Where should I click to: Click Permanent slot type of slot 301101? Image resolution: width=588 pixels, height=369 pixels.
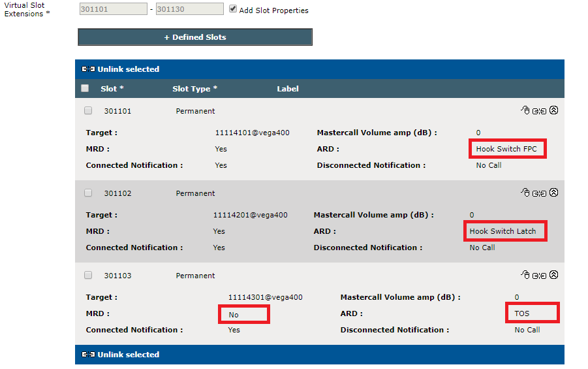(195, 111)
